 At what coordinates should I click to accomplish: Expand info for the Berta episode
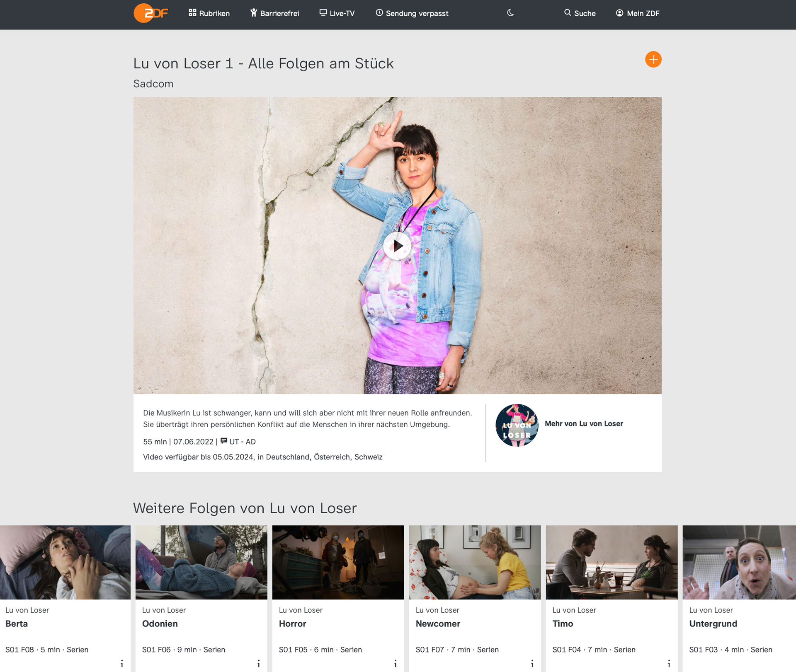click(x=122, y=664)
